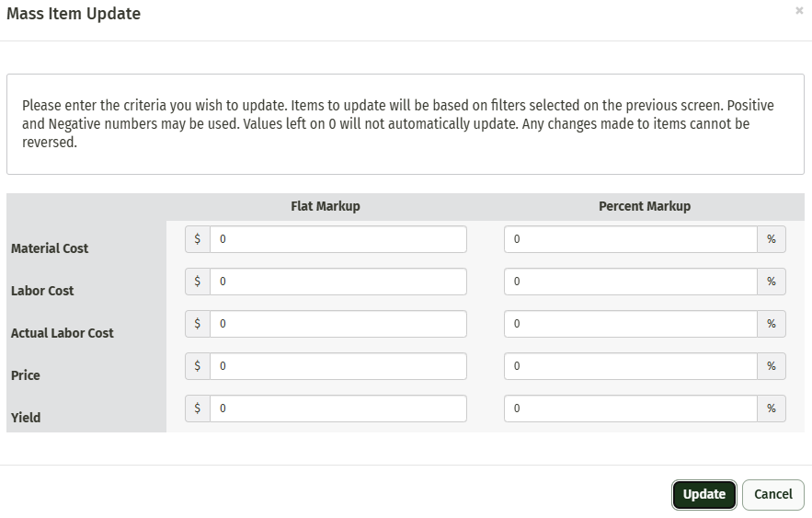
Task: Click the dollar sign beside Material Cost
Action: [198, 239]
